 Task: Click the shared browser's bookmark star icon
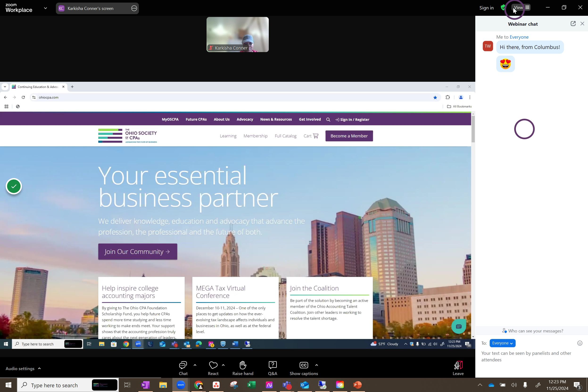click(x=435, y=98)
